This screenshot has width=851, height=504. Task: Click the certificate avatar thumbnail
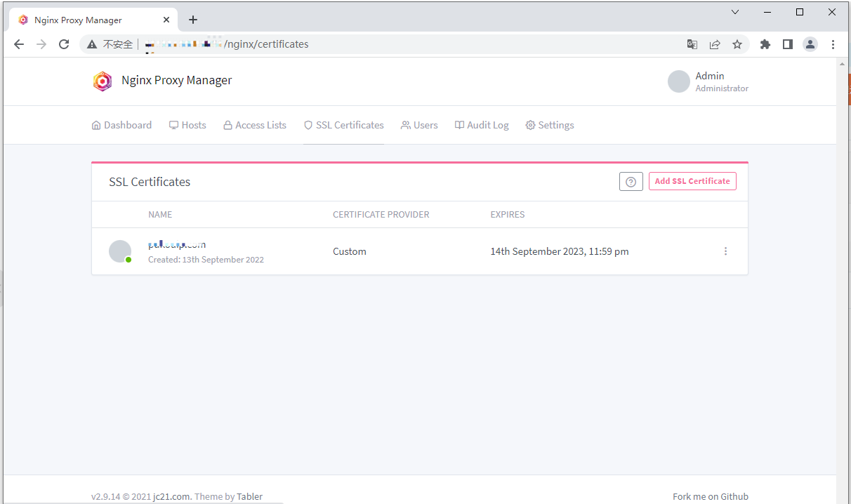click(120, 251)
